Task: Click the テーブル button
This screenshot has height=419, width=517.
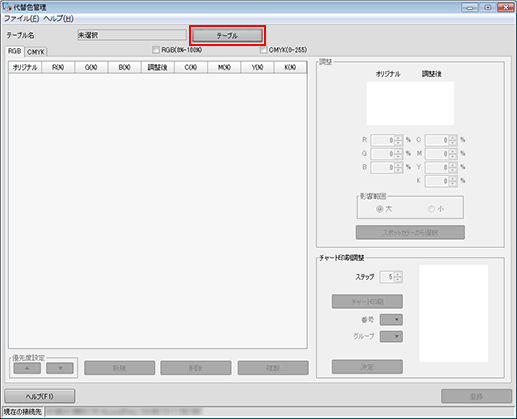Action: tap(227, 35)
